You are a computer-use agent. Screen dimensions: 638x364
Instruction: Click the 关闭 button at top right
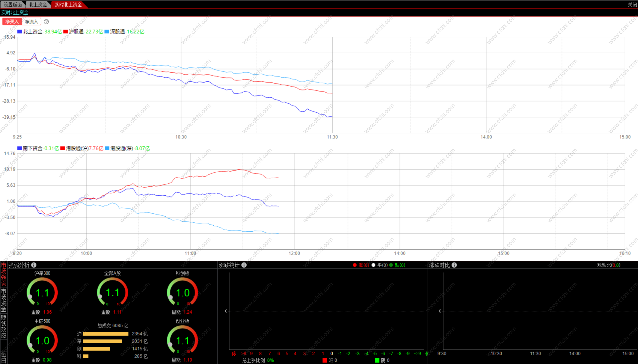[x=632, y=4]
